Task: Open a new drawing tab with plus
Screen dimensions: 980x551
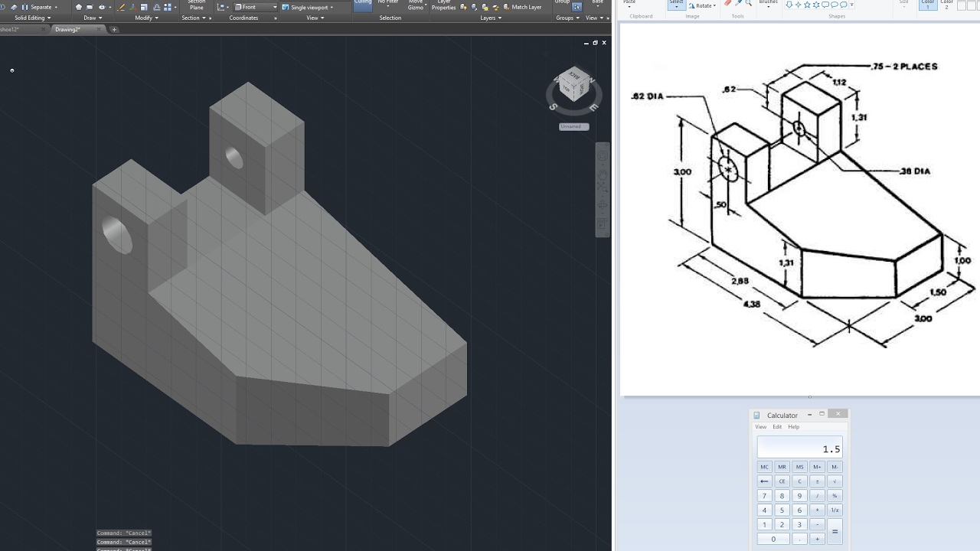Action: coord(114,29)
